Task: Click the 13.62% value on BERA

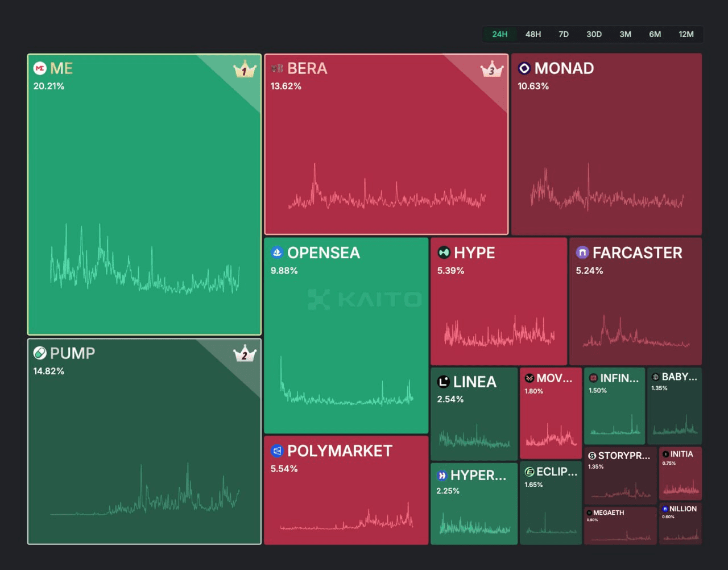Action: click(286, 86)
